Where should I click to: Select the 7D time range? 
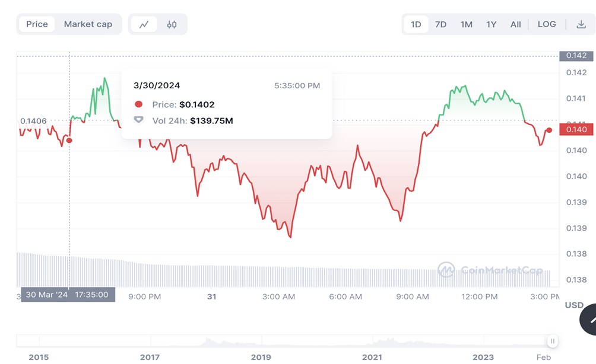pos(440,24)
